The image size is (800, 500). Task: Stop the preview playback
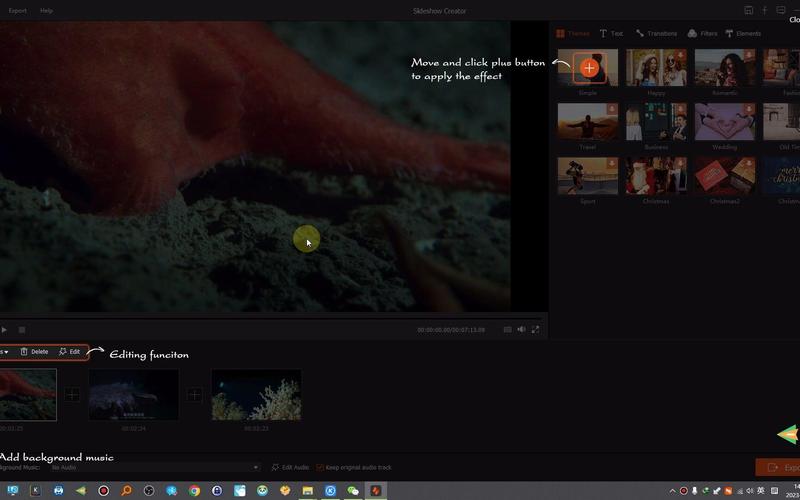pyautogui.click(x=22, y=330)
